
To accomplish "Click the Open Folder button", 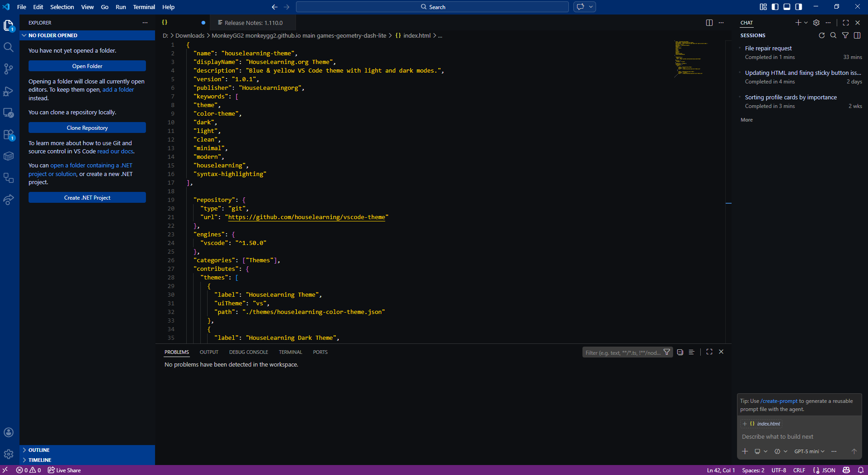I will click(87, 66).
